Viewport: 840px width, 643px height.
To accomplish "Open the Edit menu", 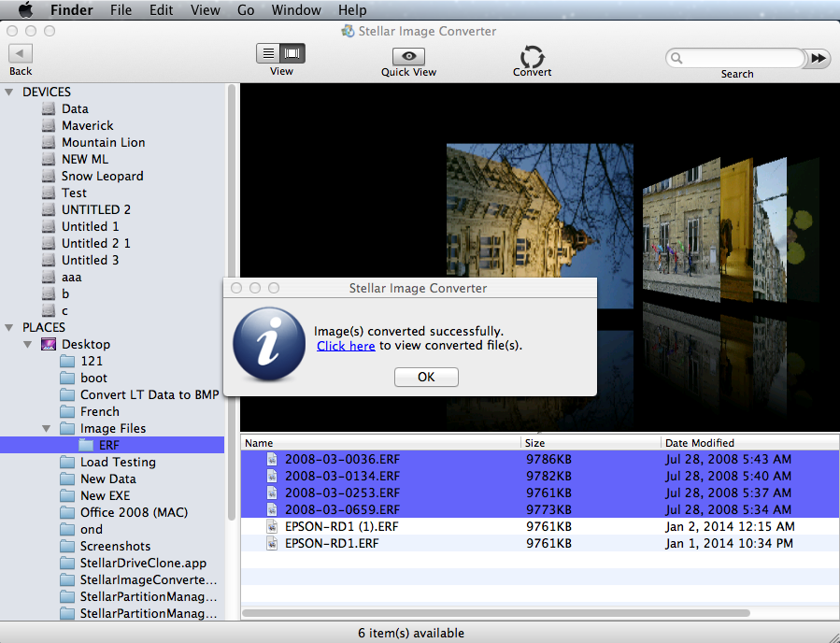I will coord(162,9).
